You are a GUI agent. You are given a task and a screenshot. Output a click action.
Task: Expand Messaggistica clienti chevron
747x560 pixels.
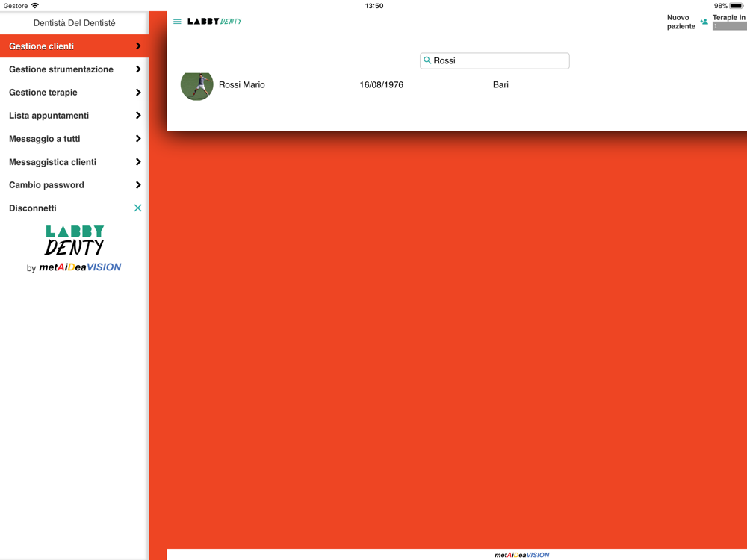138,162
